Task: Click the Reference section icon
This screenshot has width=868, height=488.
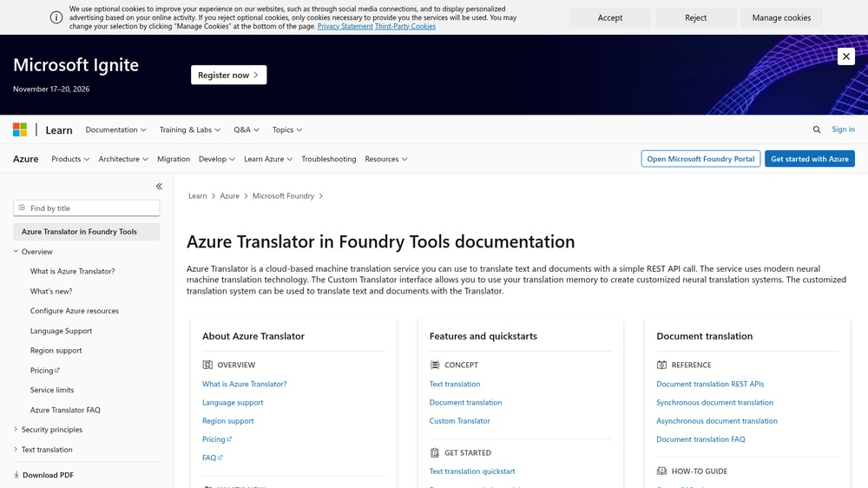Action: click(x=661, y=365)
